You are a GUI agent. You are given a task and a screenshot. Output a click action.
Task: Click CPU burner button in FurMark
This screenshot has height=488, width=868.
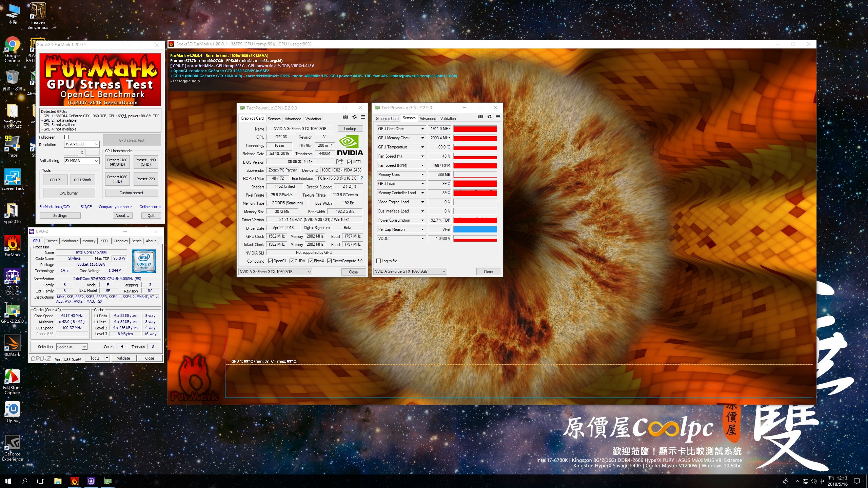[69, 193]
